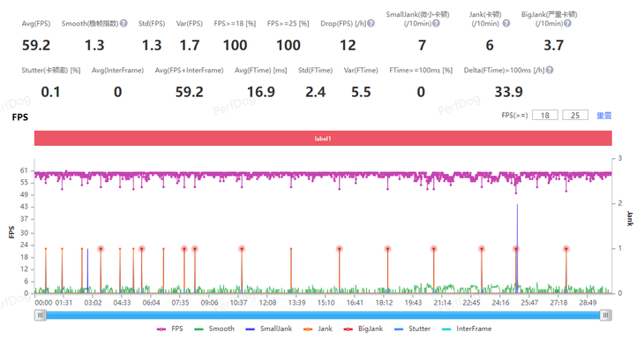Click FPS threshold field showing 18
Viewport: 644px width, 340px height.
(545, 115)
